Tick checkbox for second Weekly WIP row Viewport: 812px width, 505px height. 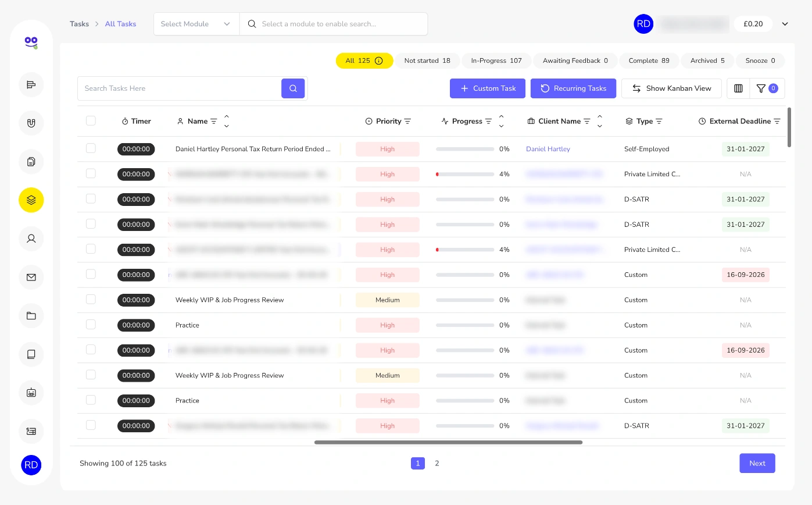coord(91,375)
